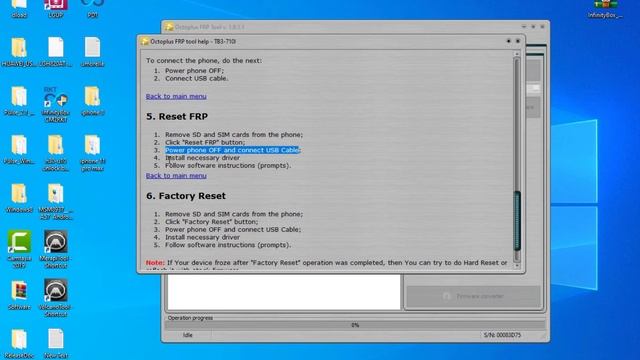Open the Windows7 folder desktop icon
Screen dimensions: 640x360
[x=19, y=198]
